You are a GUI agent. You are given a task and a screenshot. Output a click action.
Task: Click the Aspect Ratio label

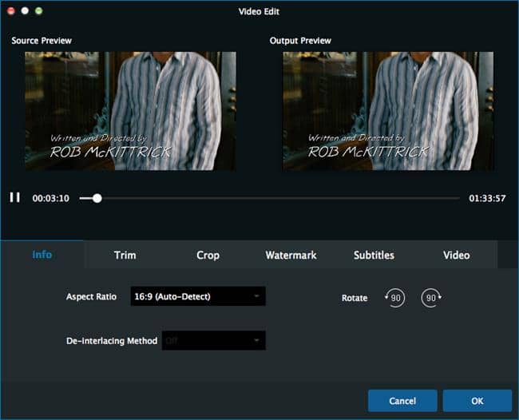click(91, 296)
